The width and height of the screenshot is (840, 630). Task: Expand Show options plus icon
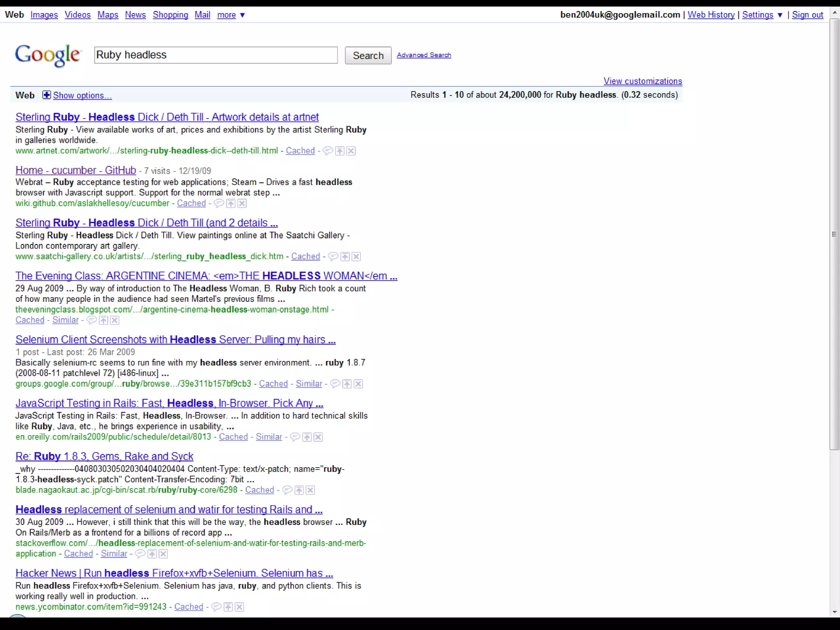pyautogui.click(x=46, y=95)
